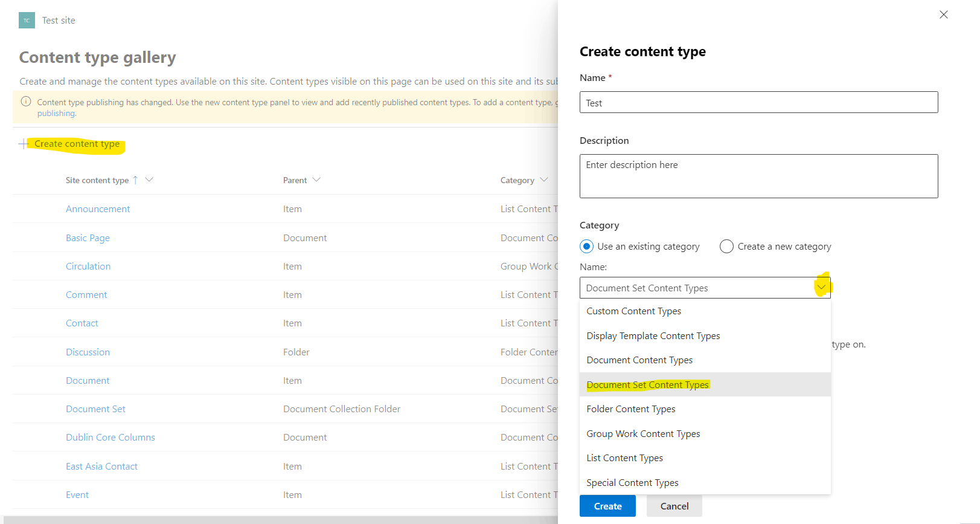
Task: Open the Contact content type
Action: (82, 323)
